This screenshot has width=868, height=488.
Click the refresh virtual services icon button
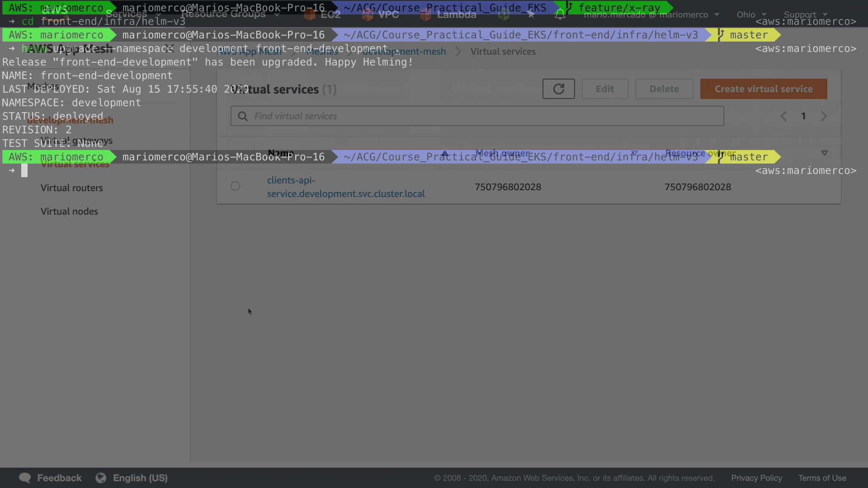click(558, 89)
